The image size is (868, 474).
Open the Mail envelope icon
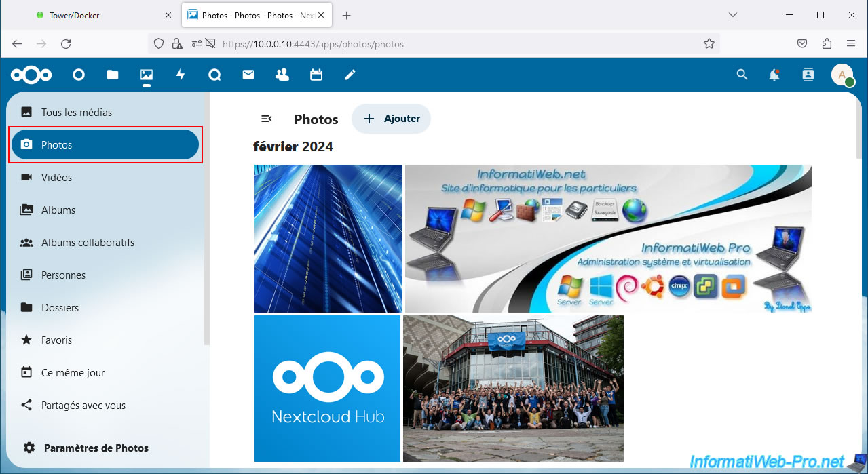click(248, 75)
